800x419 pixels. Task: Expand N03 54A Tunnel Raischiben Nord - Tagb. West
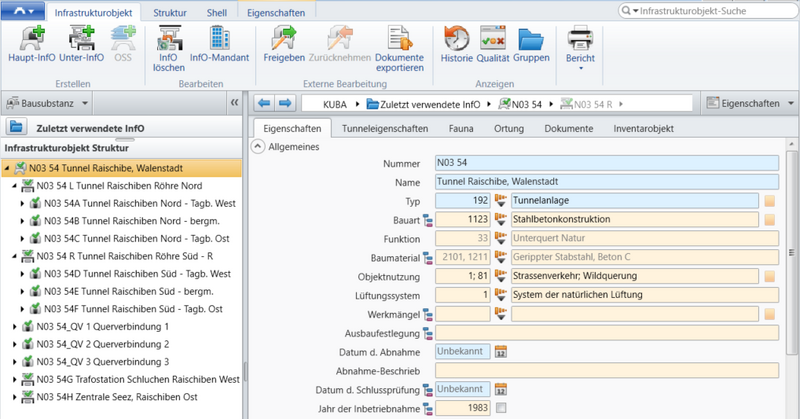[x=22, y=204]
